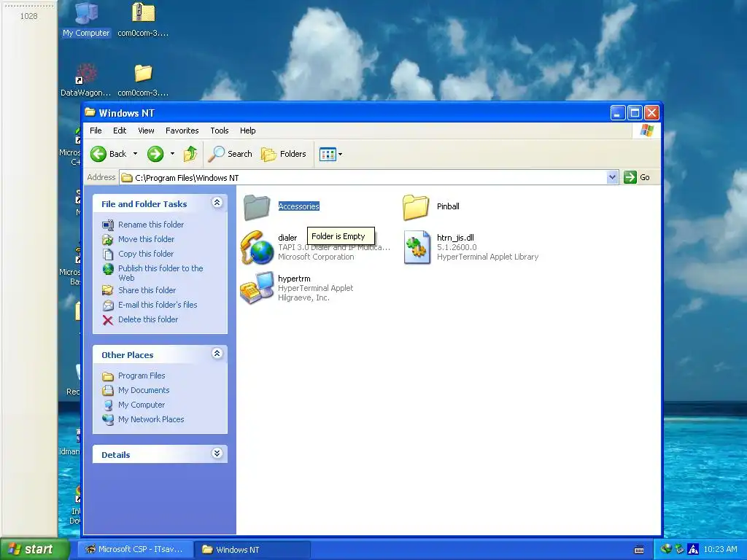Viewport: 747px width, 560px height.
Task: Switch to Microsoft CSP taskbar button
Action: pyautogui.click(x=135, y=550)
